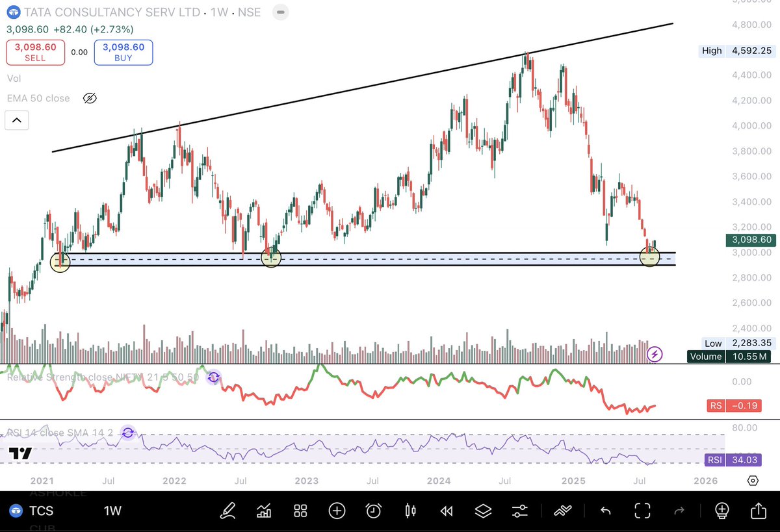This screenshot has height=532, width=780.
Task: Collapse the indicator legend with the chevron
Action: coord(17,120)
